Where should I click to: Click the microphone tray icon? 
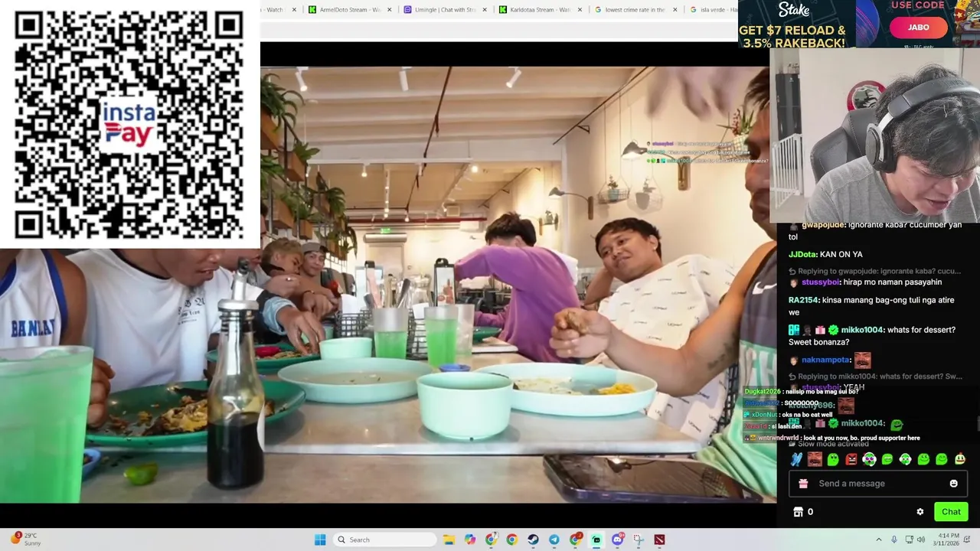(x=894, y=540)
